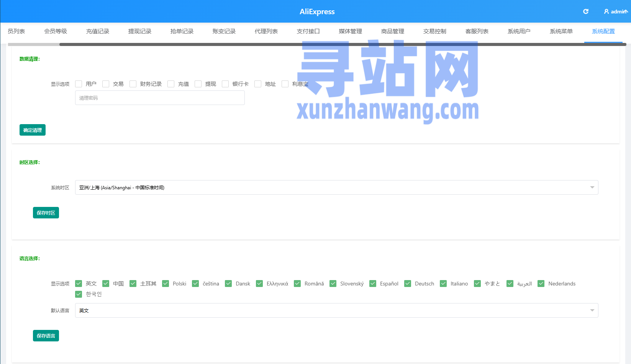Viewport: 631px width, 364px height.
Task: Focus the 清理密码 input field
Action: tap(160, 98)
